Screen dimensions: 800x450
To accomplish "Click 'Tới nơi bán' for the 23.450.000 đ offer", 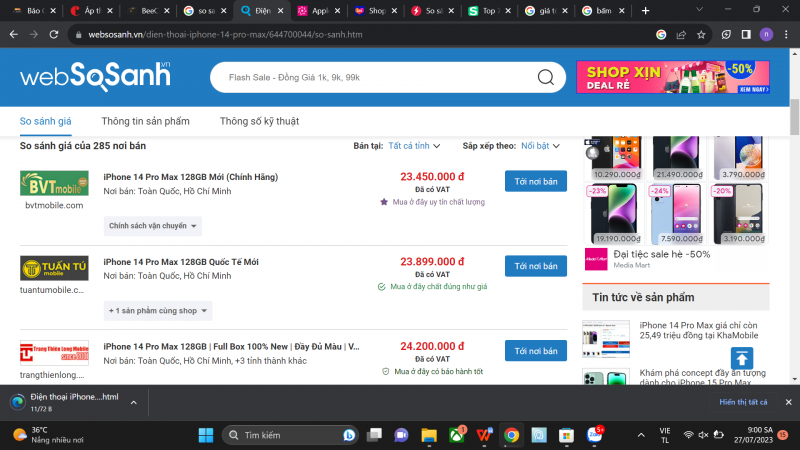I will point(535,181).
